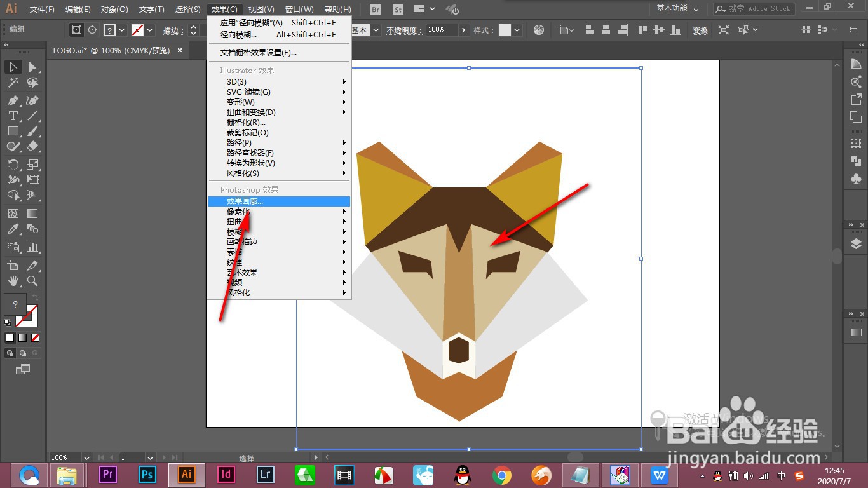The image size is (868, 488).
Task: Click the opacity 100% input field
Action: coord(442,30)
